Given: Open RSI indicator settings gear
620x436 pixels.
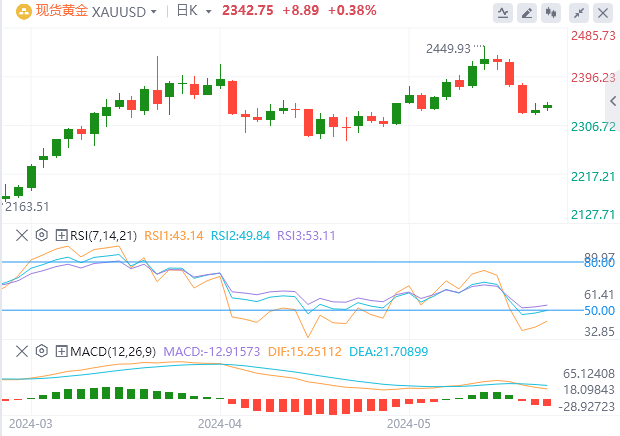Looking at the screenshot, I should (x=41, y=236).
